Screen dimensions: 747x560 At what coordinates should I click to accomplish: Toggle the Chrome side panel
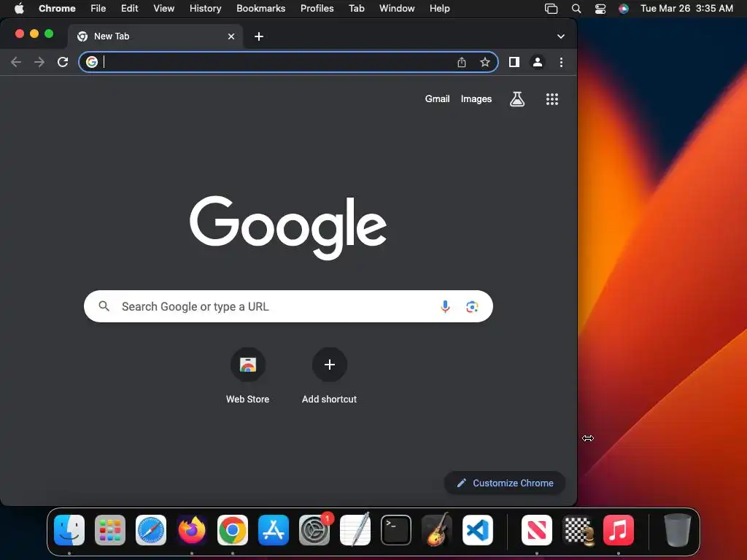514,62
